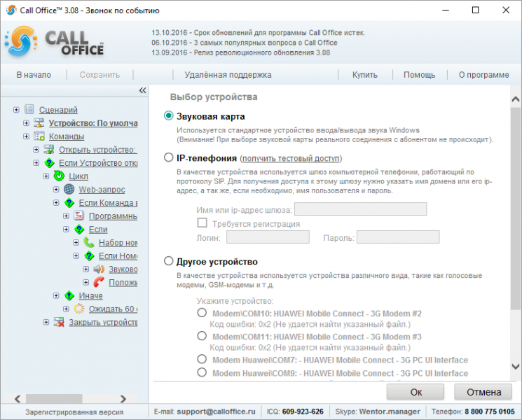
Task: Click the Web-запрос tree label
Action: click(102, 190)
